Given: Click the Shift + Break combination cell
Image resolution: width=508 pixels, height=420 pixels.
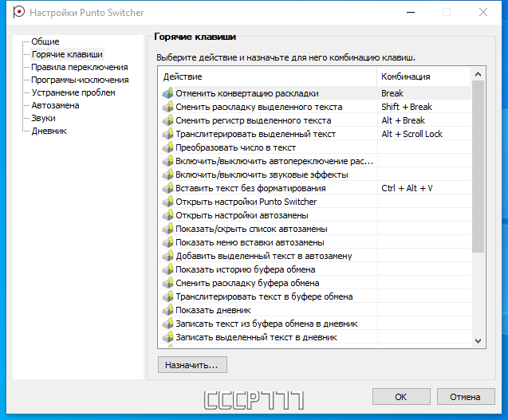Looking at the screenshot, I should (x=424, y=107).
